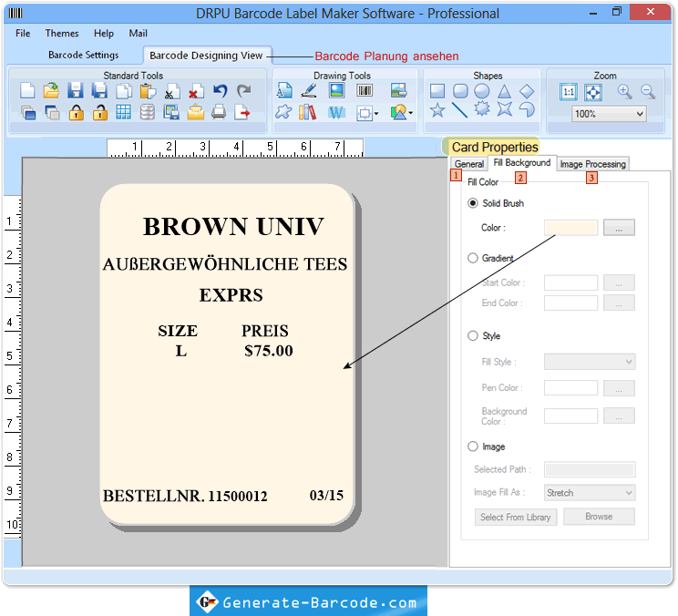Paste from the clipboard icon
The height and width of the screenshot is (616, 678).
pos(148,91)
